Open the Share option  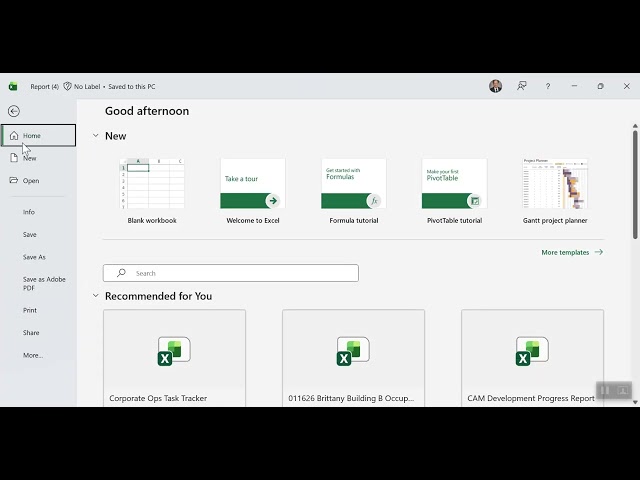(31, 333)
